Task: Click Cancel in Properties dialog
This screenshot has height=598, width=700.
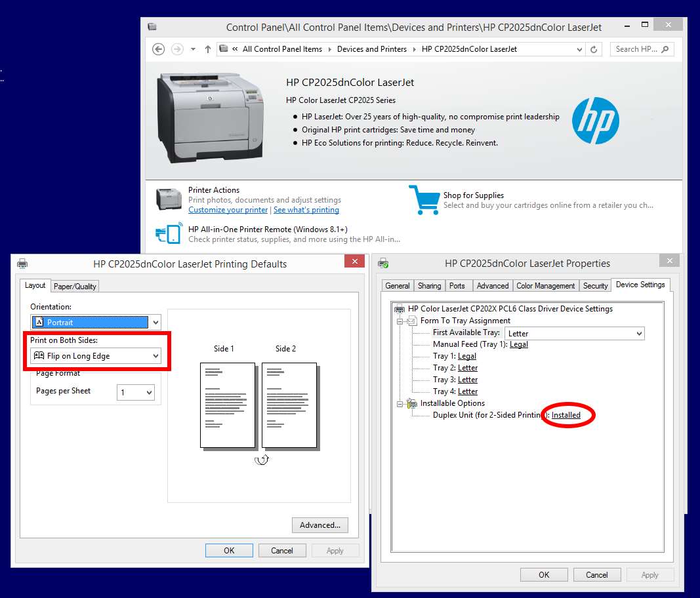Action: [x=597, y=575]
